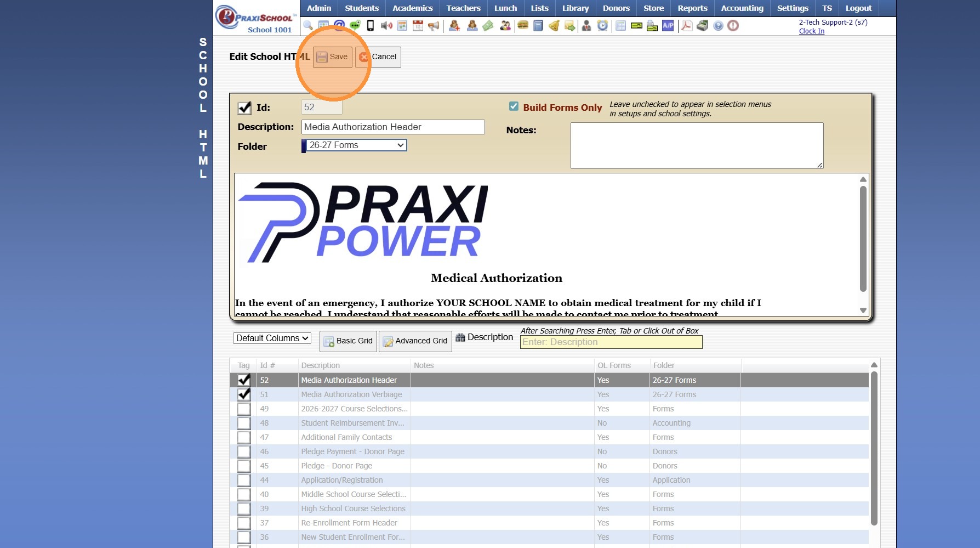Open the family group icon
Image resolution: width=980 pixels, height=548 pixels.
tap(505, 26)
